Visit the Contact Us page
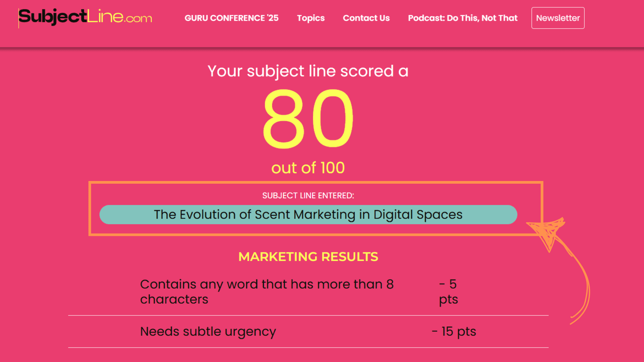Viewport: 644px width, 362px height. tap(366, 18)
